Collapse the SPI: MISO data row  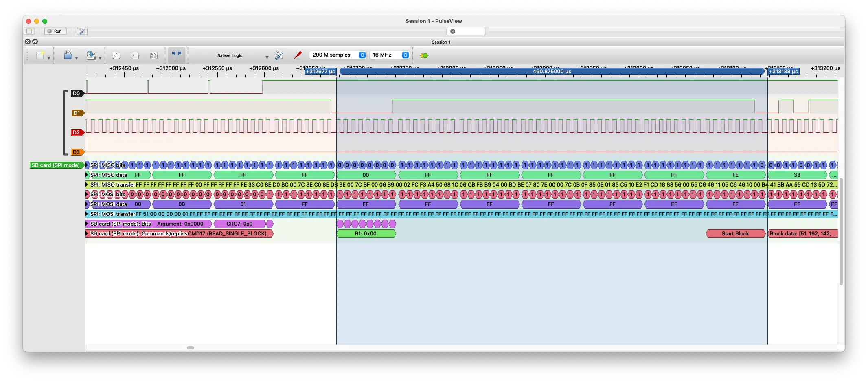(87, 175)
